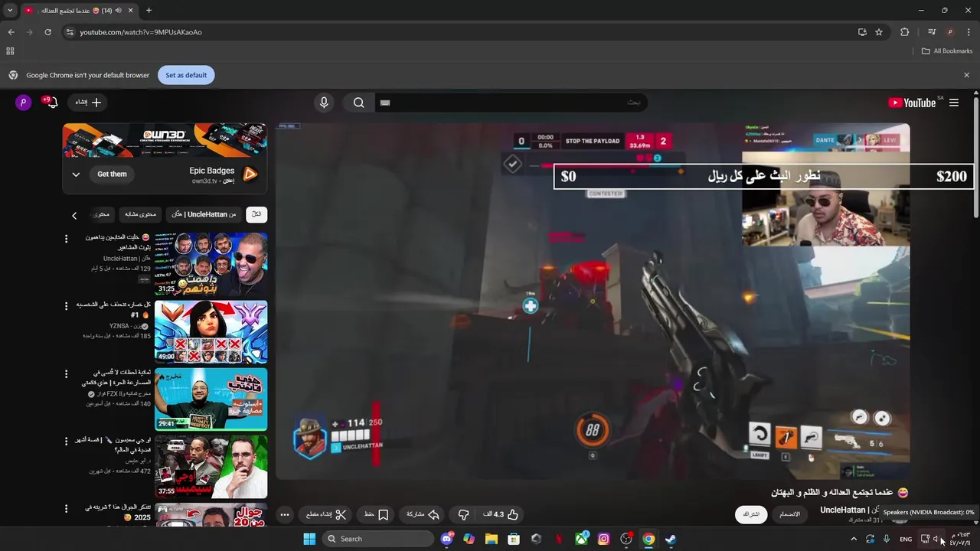This screenshot has width=980, height=551.
Task: Open the Chrome extensions puzzle icon
Action: click(904, 32)
